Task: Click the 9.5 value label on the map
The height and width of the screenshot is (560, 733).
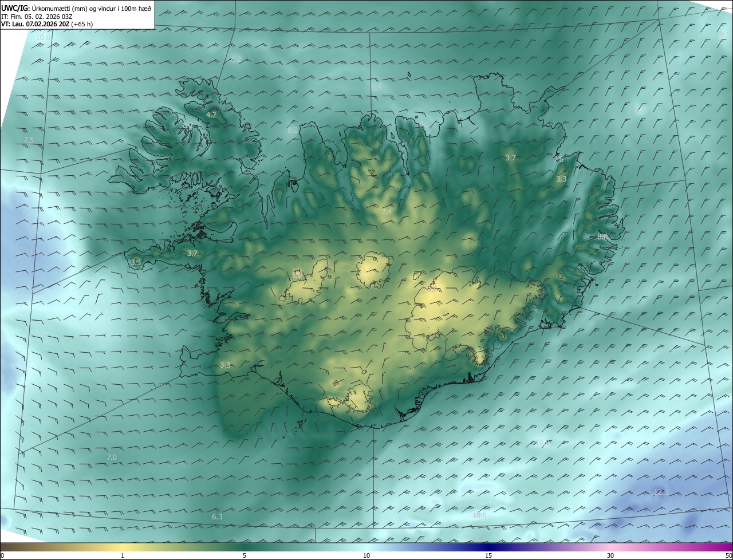Action: pyautogui.click(x=724, y=34)
